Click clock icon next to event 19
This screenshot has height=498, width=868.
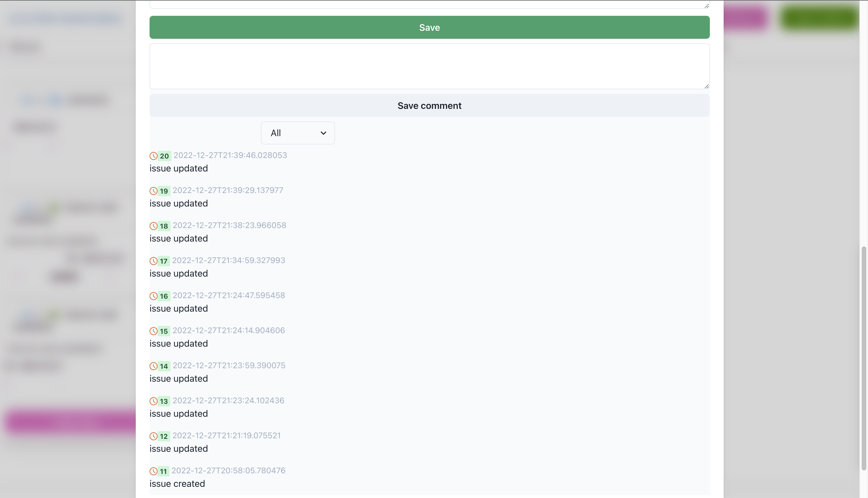[154, 191]
